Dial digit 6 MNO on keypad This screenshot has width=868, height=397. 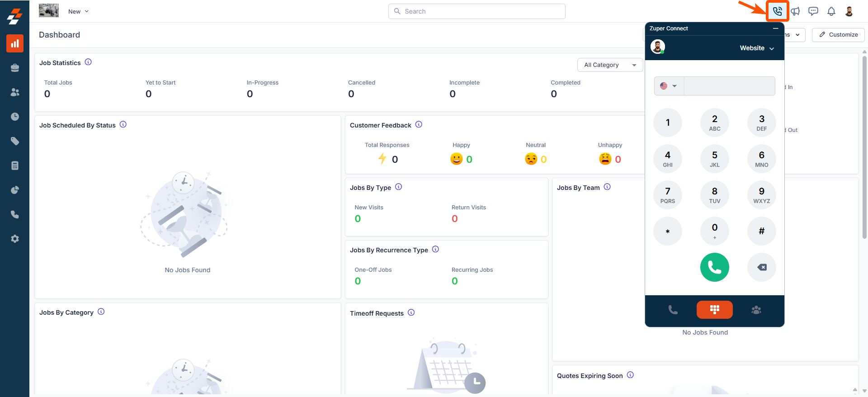(762, 159)
